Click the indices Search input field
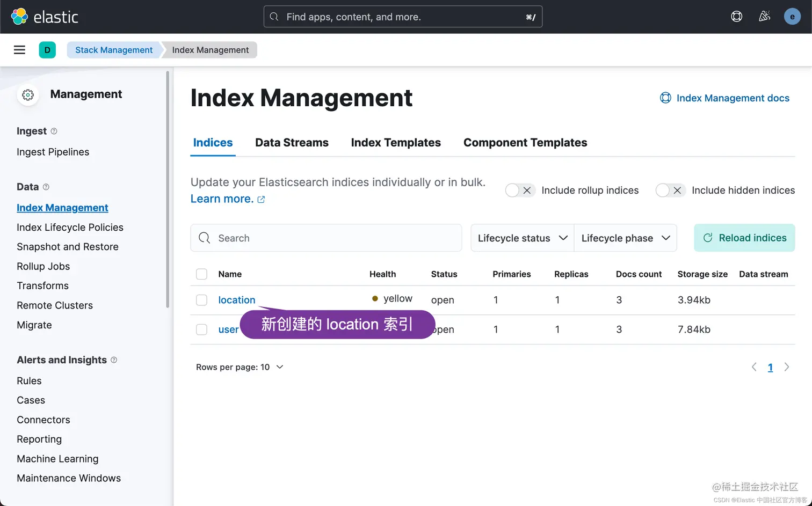812x506 pixels. (x=326, y=238)
